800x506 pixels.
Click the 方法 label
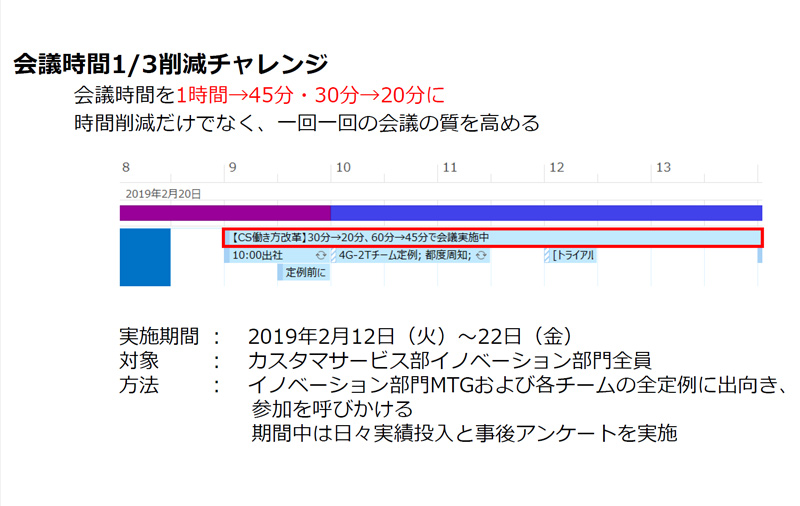click(x=139, y=385)
